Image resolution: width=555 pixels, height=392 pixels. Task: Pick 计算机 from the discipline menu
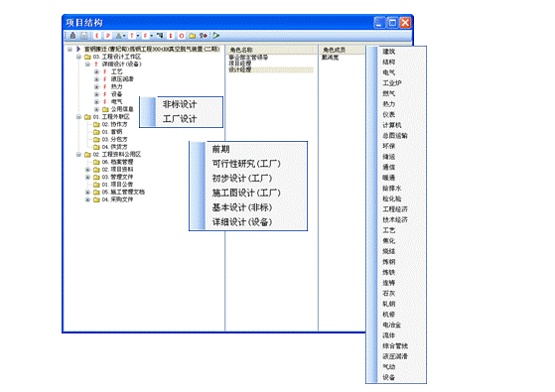[392, 125]
